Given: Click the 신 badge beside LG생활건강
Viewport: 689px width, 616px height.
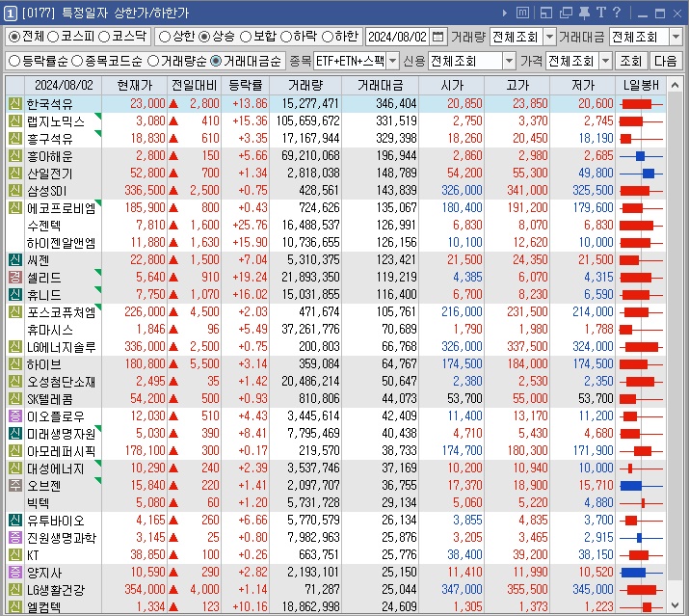Looking at the screenshot, I should coord(15,590).
